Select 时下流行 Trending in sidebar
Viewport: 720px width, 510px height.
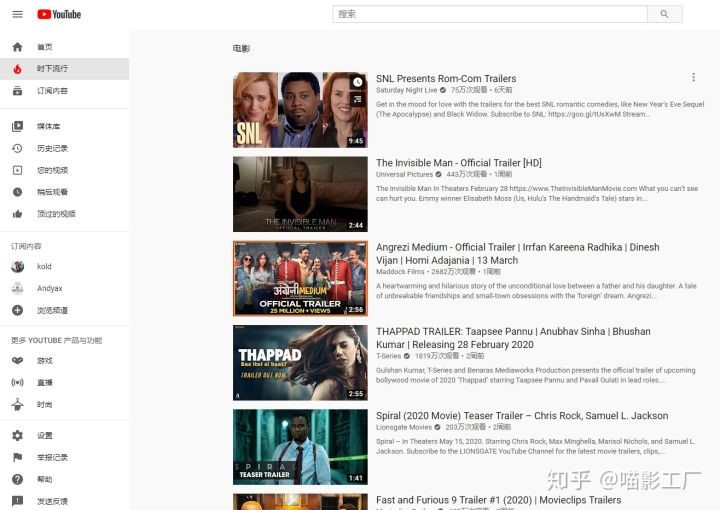pos(64,69)
